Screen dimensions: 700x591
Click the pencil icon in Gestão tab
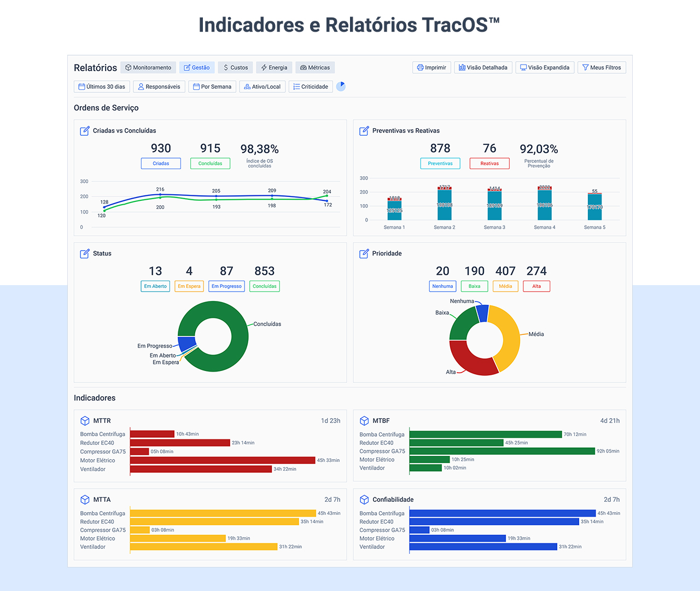coord(187,67)
